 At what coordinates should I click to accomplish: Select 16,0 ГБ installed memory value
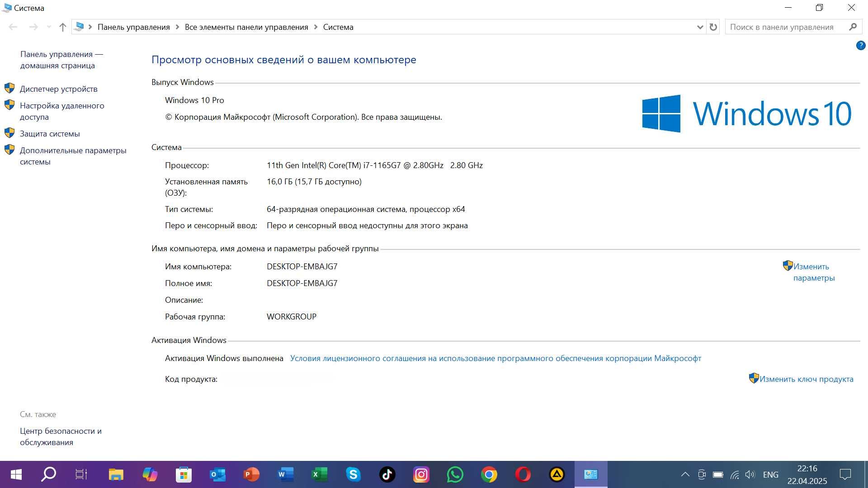pyautogui.click(x=314, y=182)
